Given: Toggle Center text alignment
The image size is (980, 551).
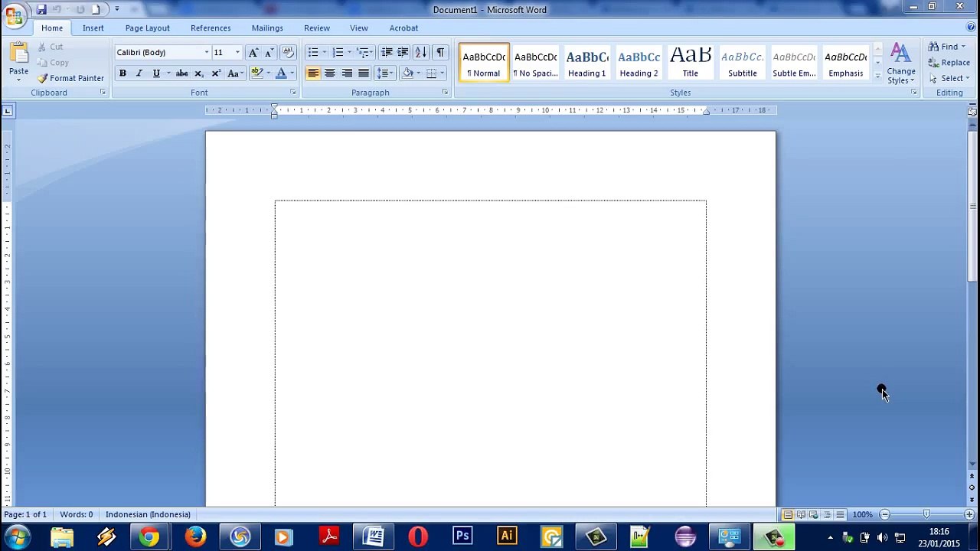Looking at the screenshot, I should coord(330,73).
